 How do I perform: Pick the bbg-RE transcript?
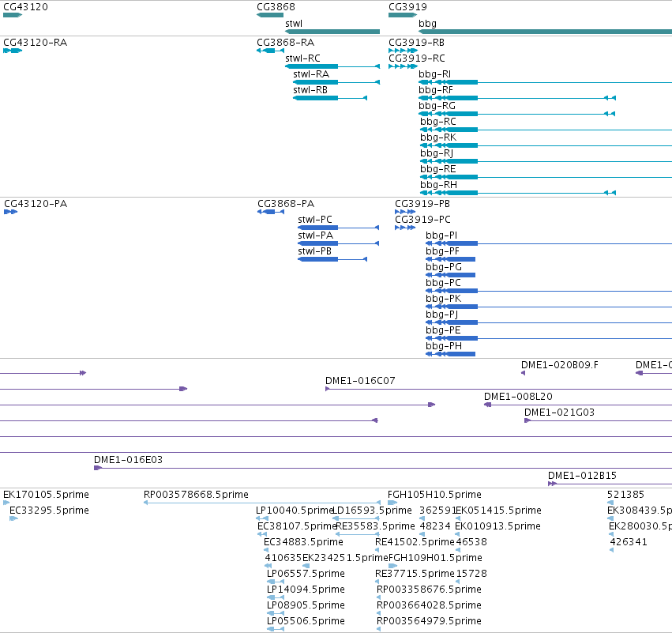point(546,177)
